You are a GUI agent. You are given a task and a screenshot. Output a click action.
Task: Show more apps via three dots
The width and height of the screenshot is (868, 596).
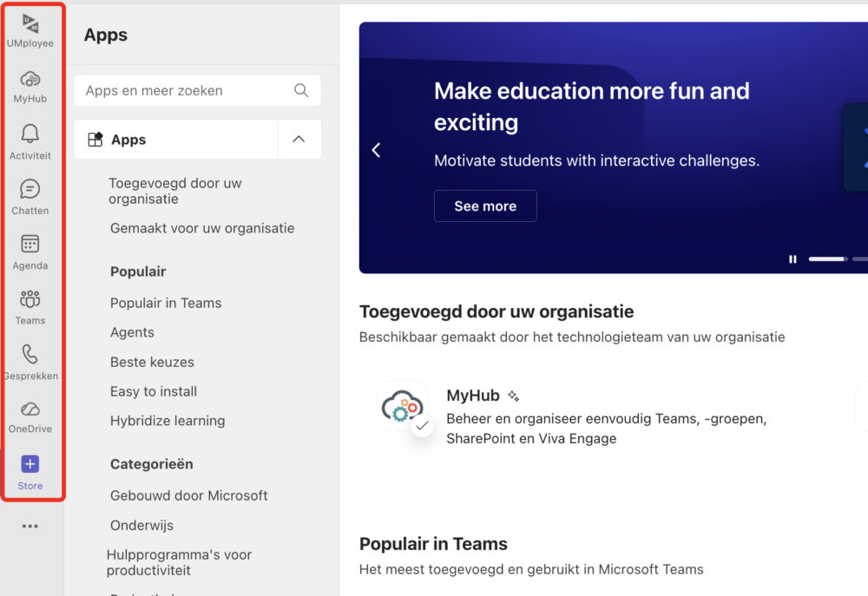tap(30, 526)
